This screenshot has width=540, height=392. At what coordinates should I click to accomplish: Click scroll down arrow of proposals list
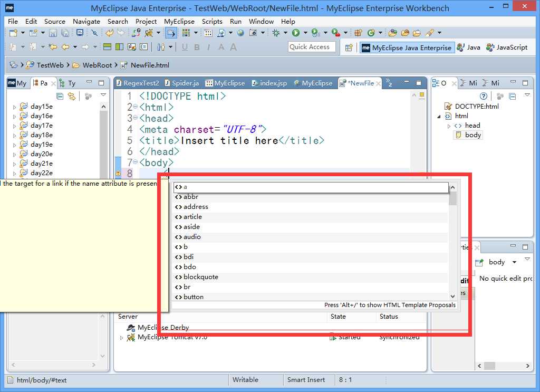(452, 296)
